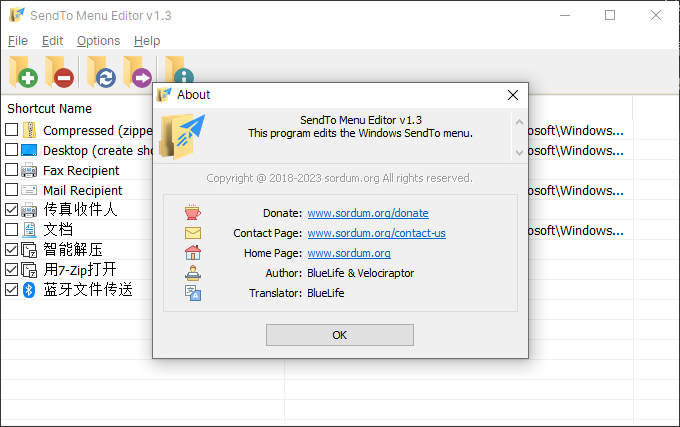680x427 pixels.
Task: Open the File menu
Action: click(x=18, y=41)
